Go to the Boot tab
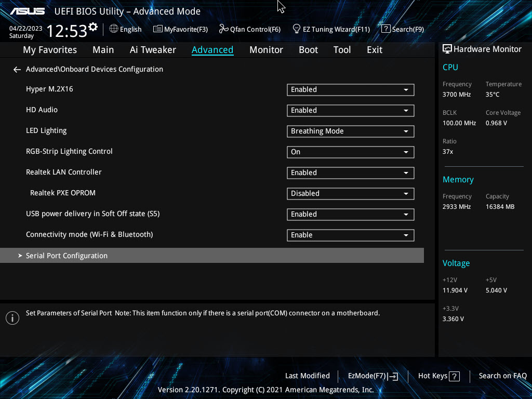 tap(308, 50)
